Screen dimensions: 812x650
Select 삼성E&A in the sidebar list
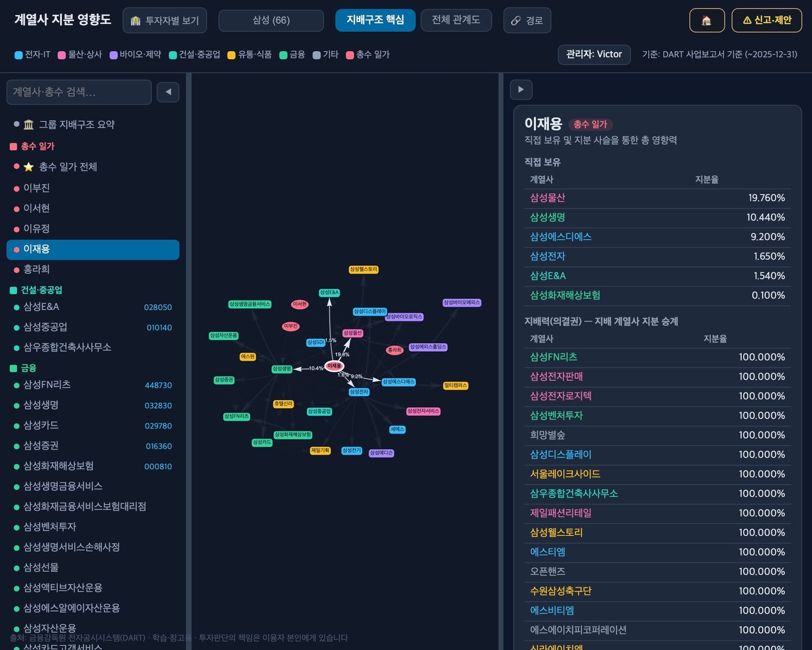point(93,307)
